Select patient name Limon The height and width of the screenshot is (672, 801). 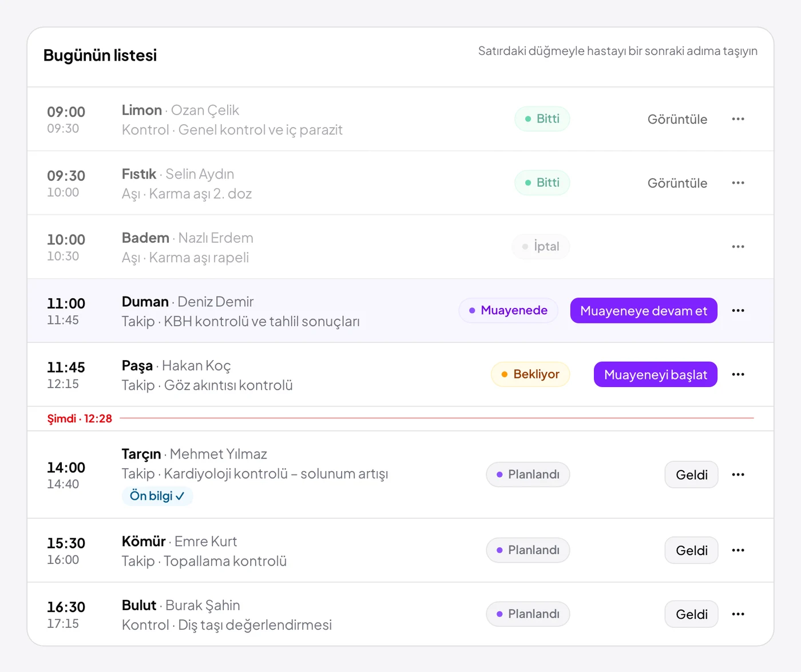point(142,110)
